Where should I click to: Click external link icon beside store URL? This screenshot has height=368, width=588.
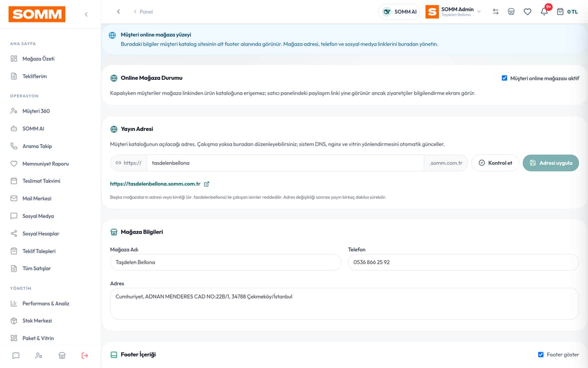coord(207,184)
